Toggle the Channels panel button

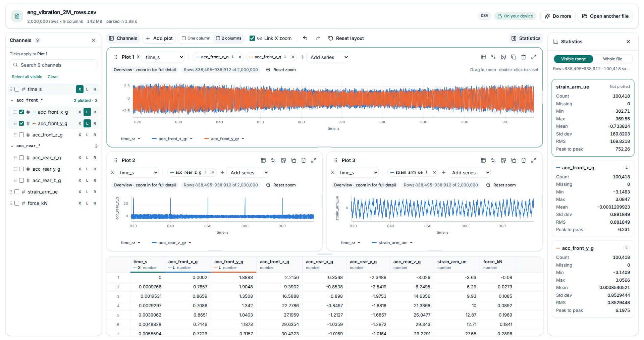pyautogui.click(x=123, y=38)
